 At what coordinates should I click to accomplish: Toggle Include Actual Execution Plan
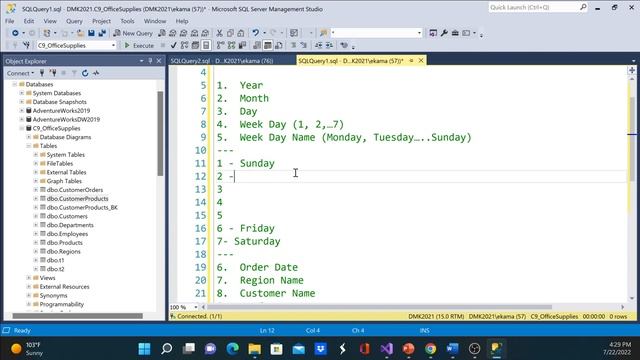pos(220,45)
